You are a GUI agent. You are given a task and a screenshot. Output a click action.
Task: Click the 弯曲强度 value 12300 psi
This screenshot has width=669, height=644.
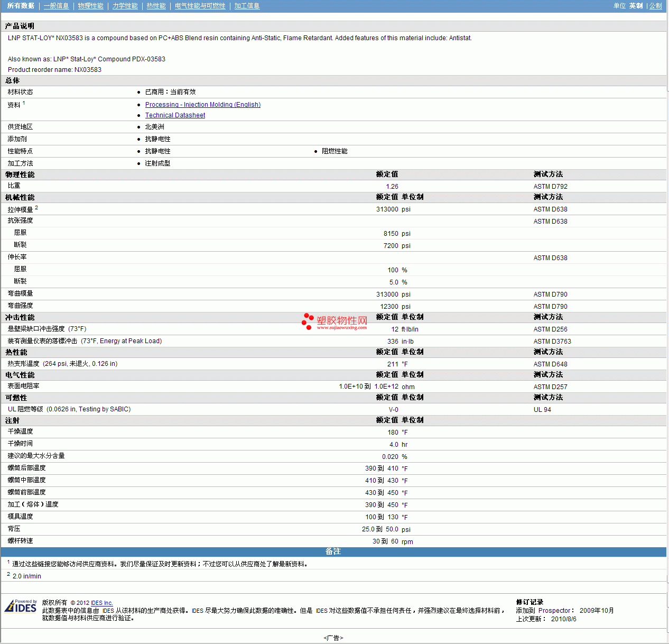(395, 307)
